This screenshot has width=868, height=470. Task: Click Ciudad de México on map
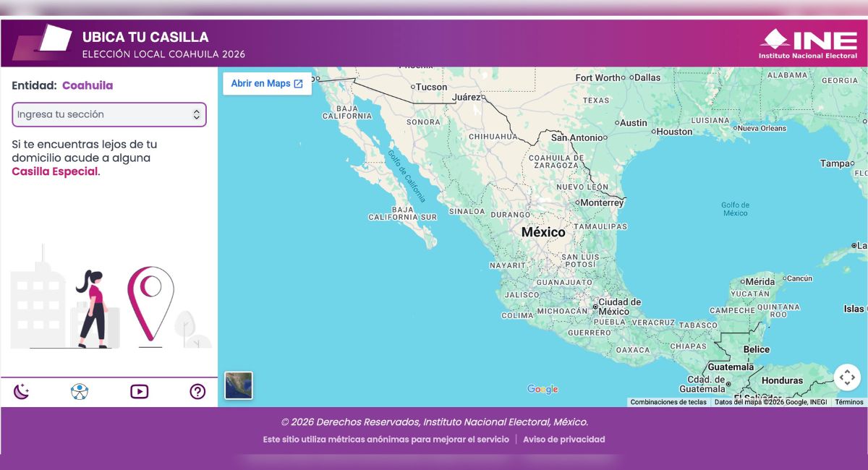click(618, 307)
